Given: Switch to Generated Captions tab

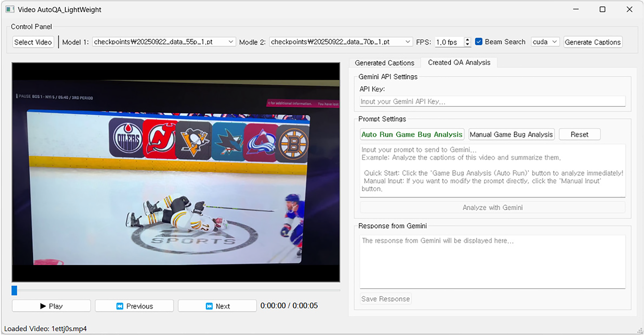Looking at the screenshot, I should pos(384,63).
